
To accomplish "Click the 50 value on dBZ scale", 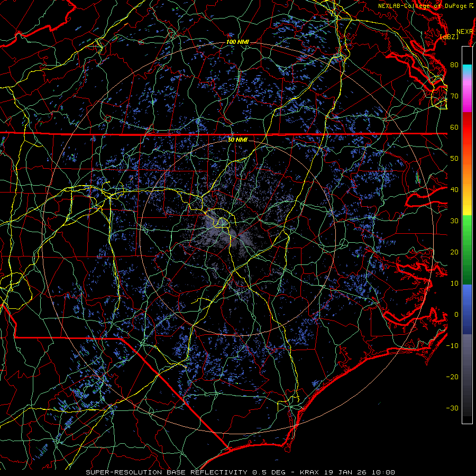I will click(454, 158).
